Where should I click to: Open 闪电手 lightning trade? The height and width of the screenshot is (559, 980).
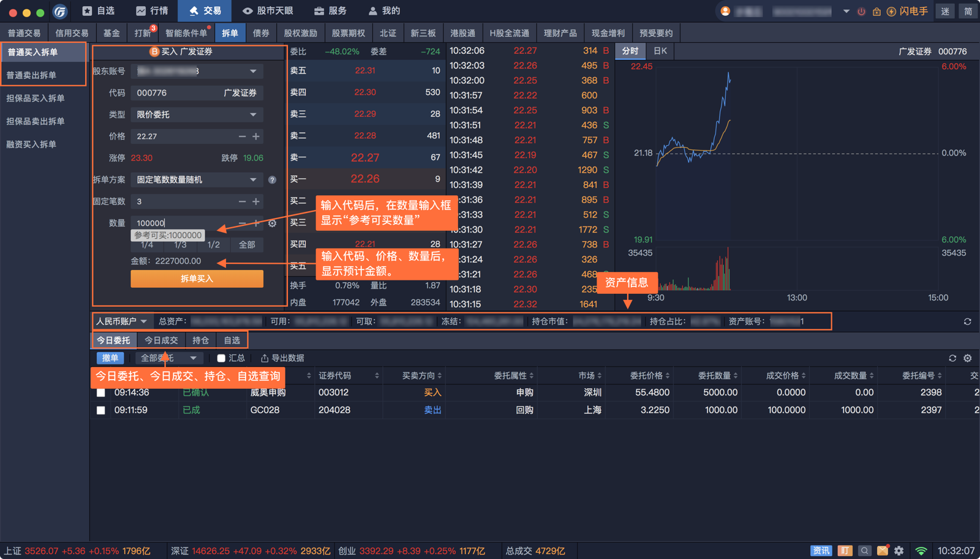[x=907, y=12]
